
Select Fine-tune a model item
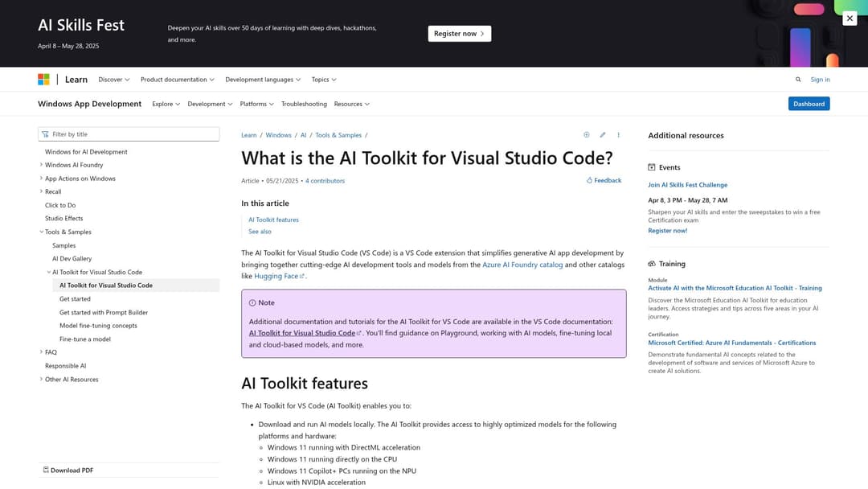tap(84, 339)
